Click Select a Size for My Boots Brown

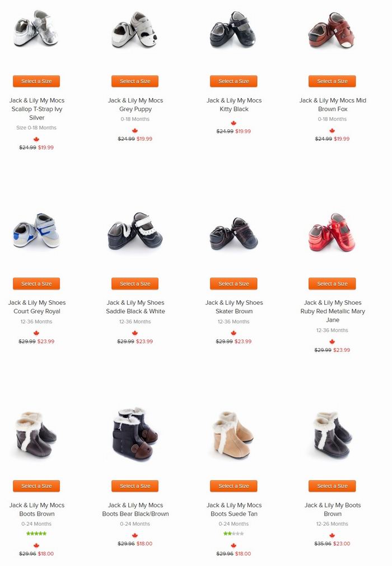pos(332,486)
